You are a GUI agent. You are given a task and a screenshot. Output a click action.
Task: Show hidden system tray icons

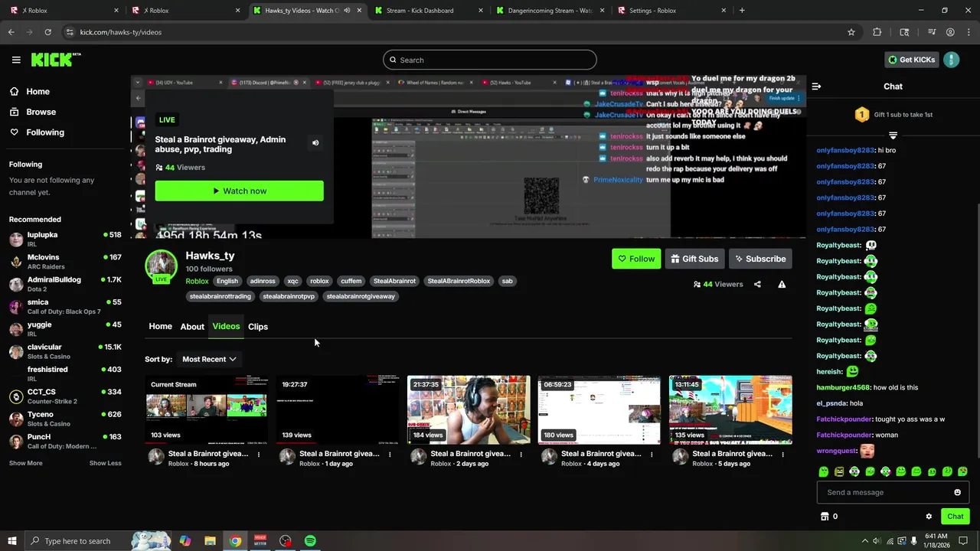pos(865,541)
